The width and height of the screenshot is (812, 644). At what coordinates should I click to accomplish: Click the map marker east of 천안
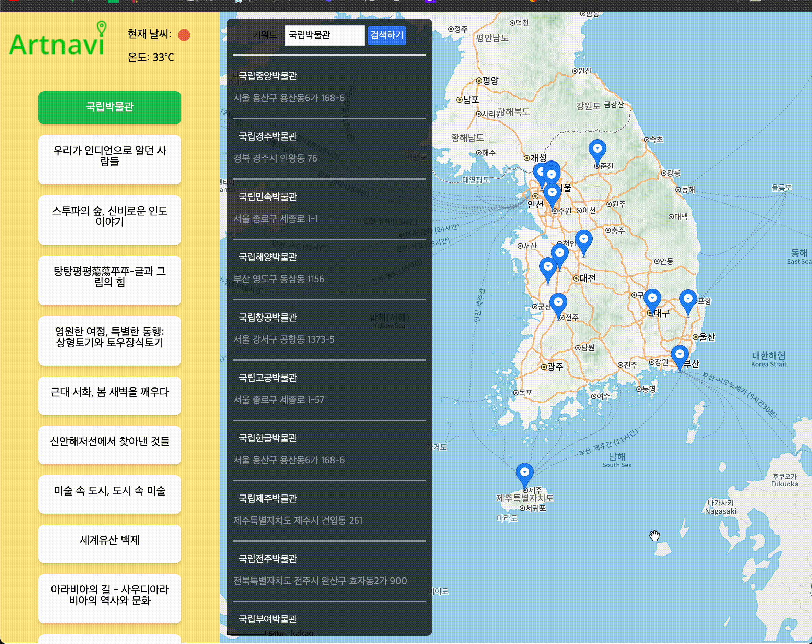click(583, 240)
